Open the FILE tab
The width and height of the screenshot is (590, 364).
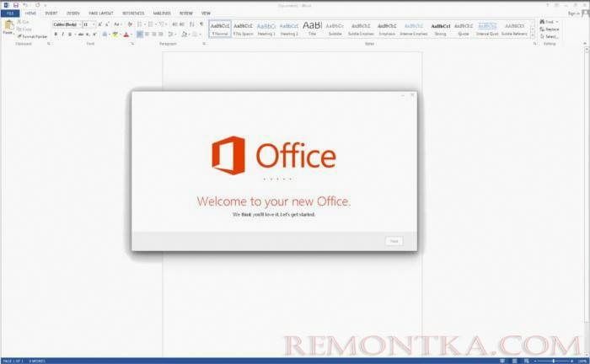click(x=10, y=13)
